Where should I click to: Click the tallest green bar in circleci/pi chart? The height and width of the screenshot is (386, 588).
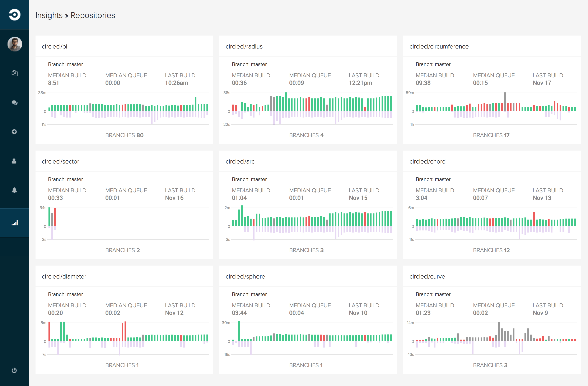[x=196, y=104]
